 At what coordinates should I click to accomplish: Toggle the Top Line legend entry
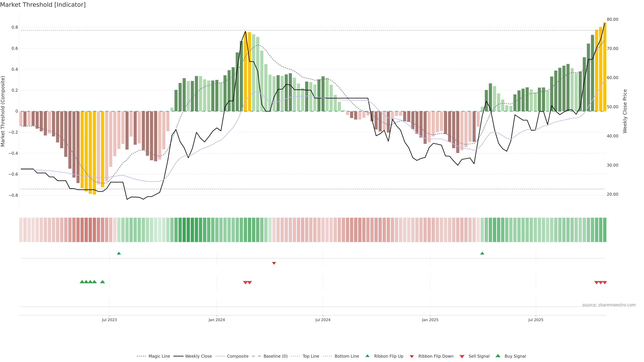click(311, 356)
